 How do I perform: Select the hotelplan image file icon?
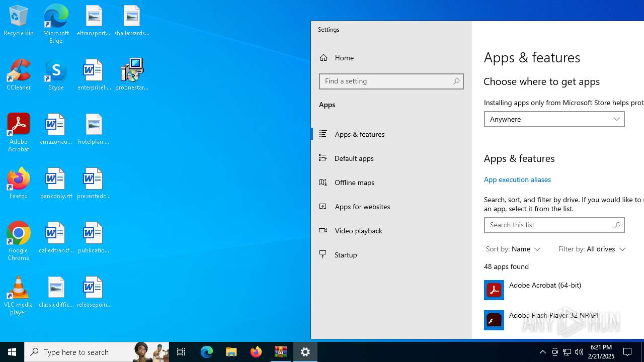pos(94,130)
